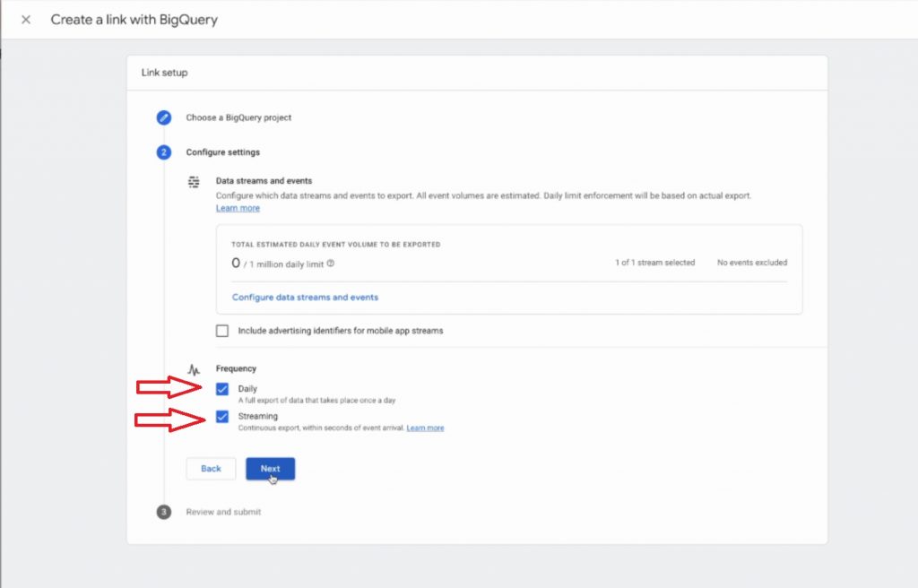
Task: Click the Total estimated daily event volume label
Action: tap(336, 245)
